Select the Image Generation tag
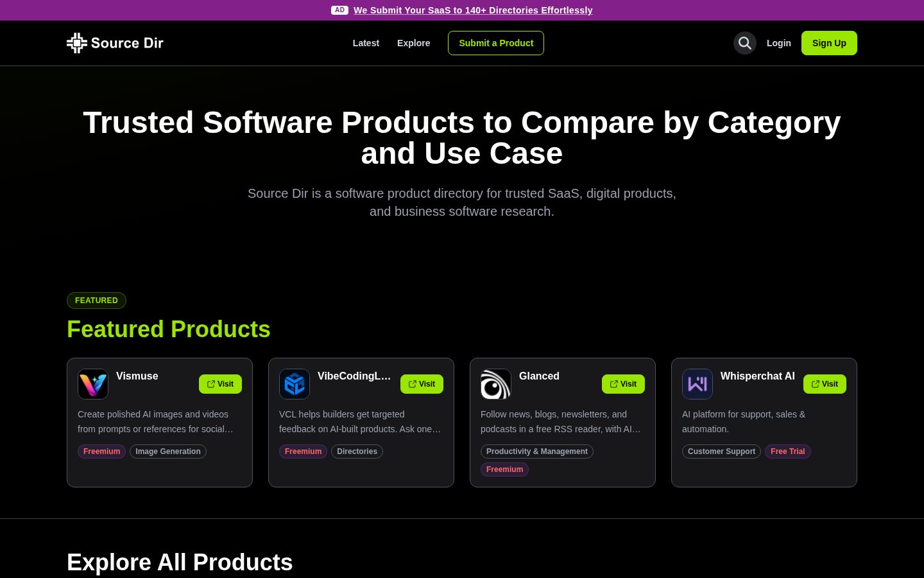Image resolution: width=924 pixels, height=578 pixels. point(168,451)
